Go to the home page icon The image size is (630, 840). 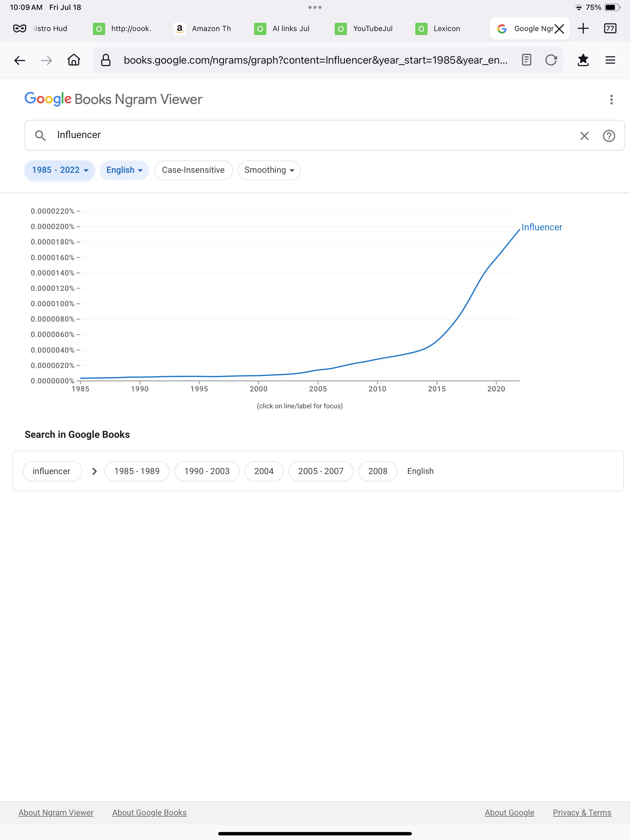[74, 60]
